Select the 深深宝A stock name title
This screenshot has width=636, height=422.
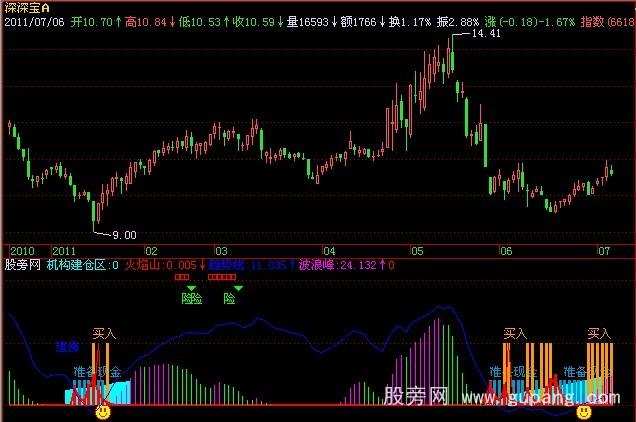(27, 7)
